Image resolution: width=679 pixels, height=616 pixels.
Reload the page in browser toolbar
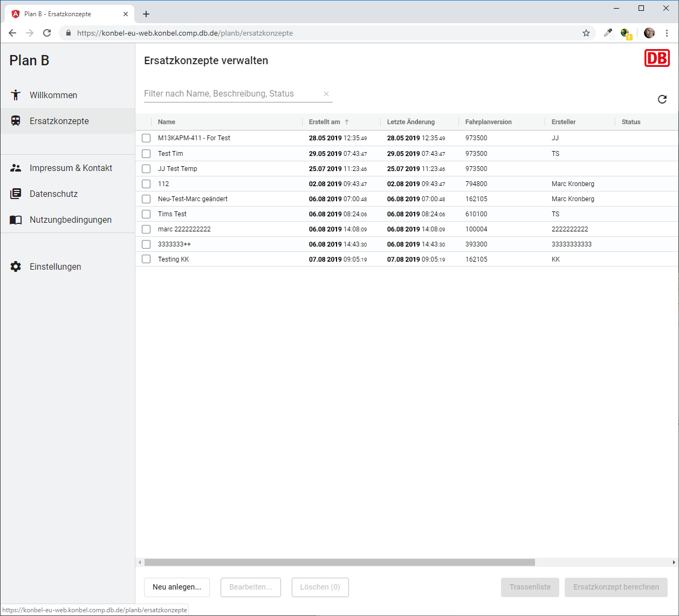click(47, 33)
